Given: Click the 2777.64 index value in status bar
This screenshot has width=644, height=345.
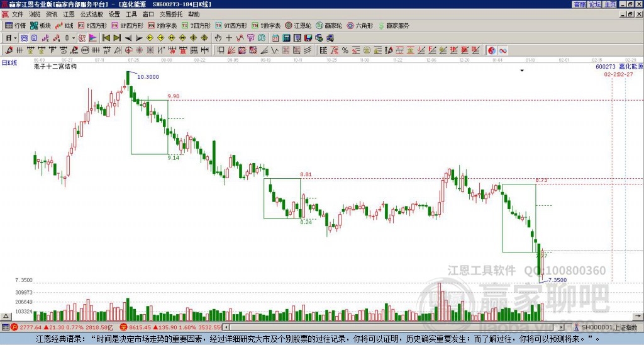Looking at the screenshot, I should coord(30,328).
